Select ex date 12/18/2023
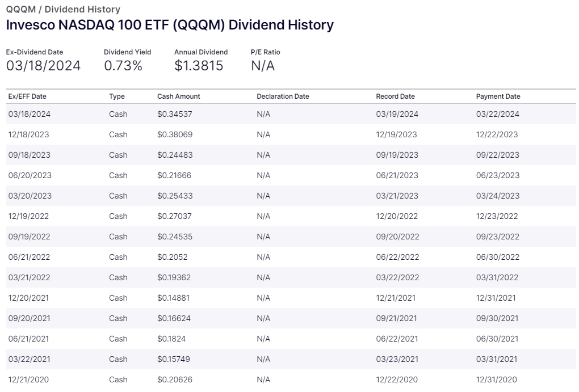The width and height of the screenshot is (579, 392). (28, 134)
